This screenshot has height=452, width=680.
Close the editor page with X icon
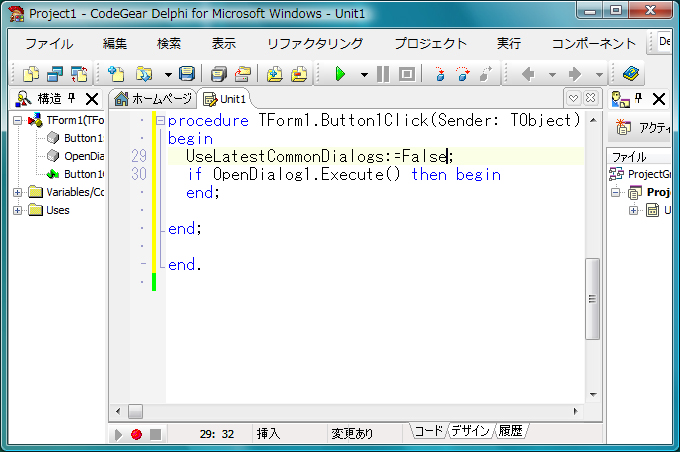click(x=590, y=98)
